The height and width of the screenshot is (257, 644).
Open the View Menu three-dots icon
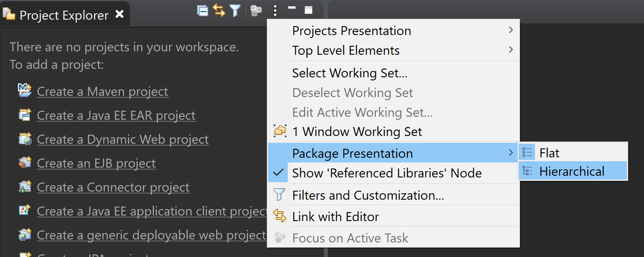[x=275, y=11]
